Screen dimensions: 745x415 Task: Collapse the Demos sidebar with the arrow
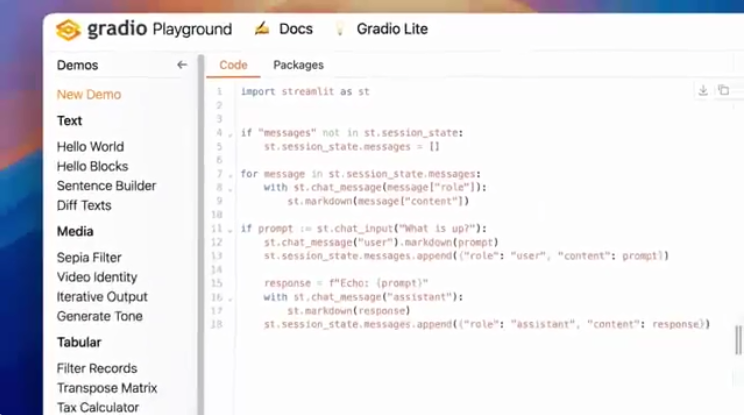coord(182,65)
